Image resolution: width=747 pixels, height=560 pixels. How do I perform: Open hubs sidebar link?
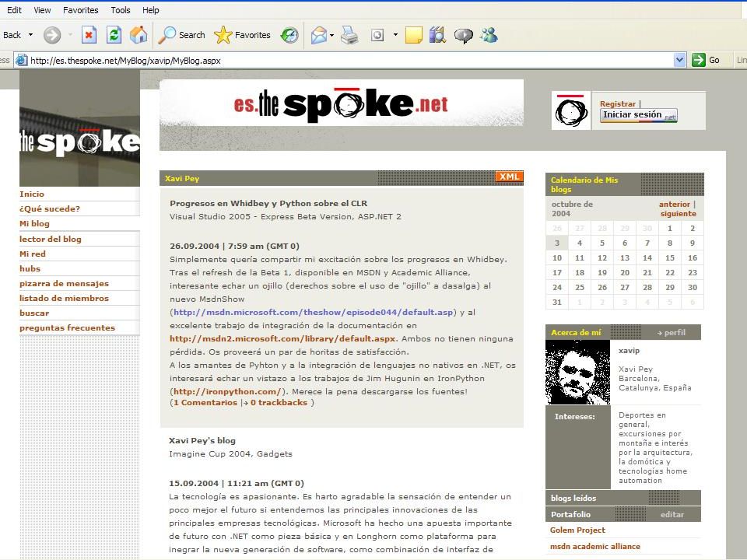tap(30, 268)
